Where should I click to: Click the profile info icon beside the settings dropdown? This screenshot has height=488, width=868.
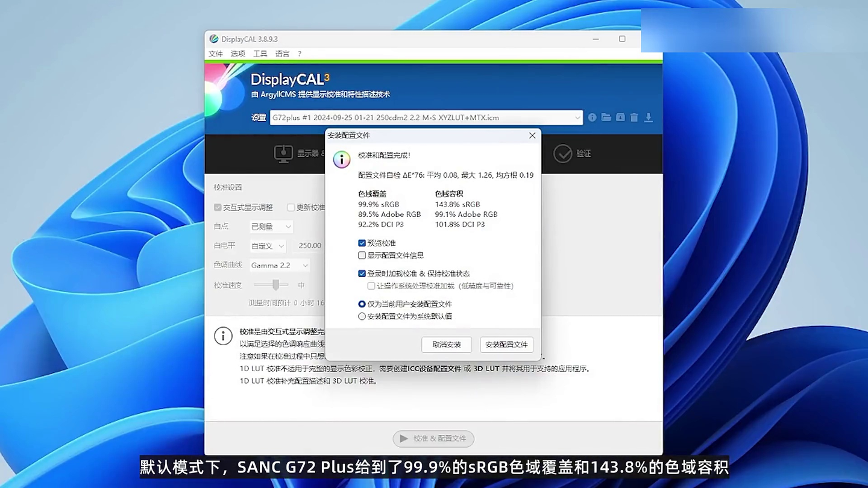tap(592, 117)
